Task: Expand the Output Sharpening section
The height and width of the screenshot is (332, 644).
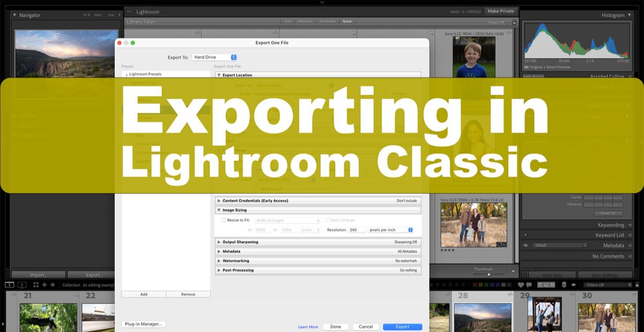Action: coord(219,242)
